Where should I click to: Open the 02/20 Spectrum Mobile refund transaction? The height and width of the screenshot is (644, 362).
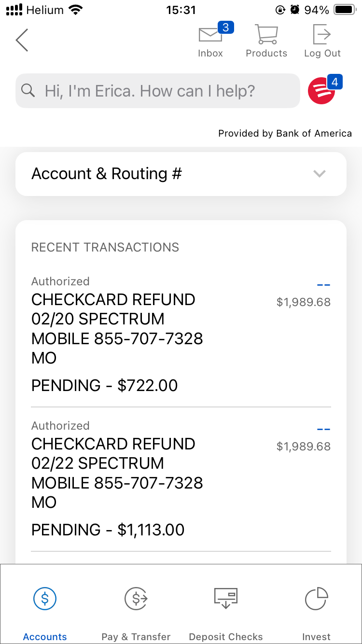117,328
